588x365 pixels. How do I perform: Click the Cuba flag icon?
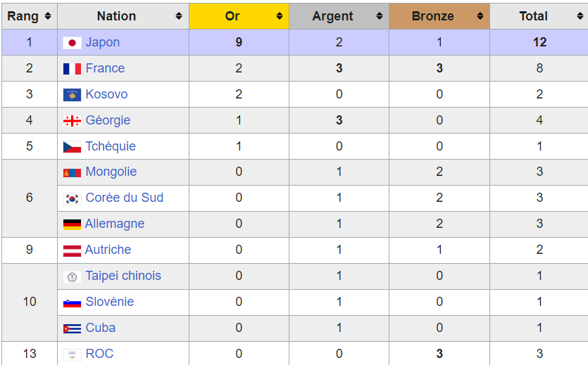(x=72, y=328)
